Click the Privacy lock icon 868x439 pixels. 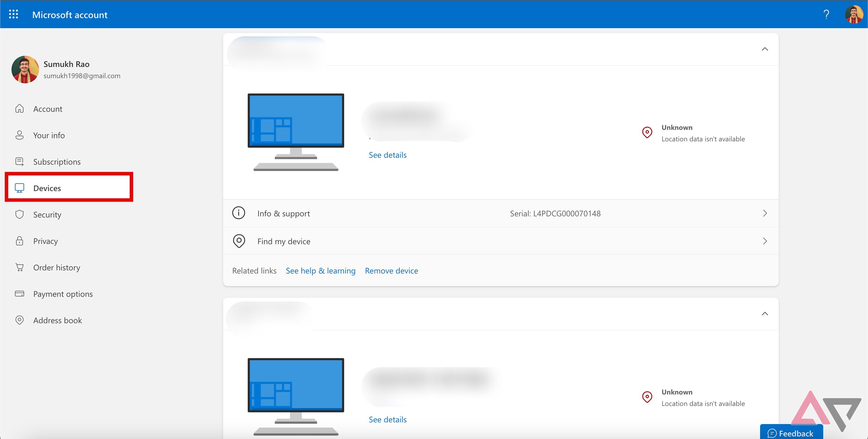click(x=20, y=241)
